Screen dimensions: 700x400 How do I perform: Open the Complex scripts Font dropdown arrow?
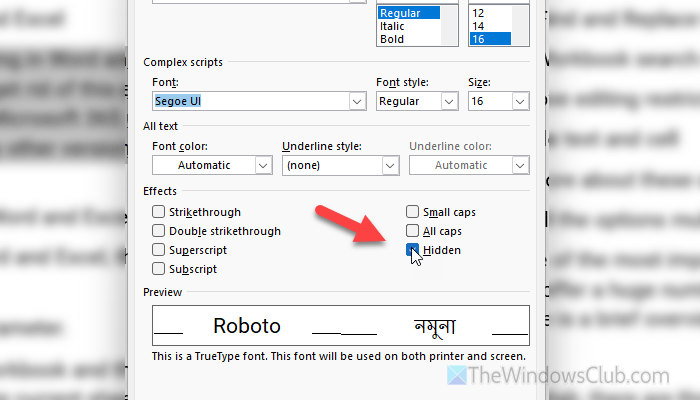357,101
